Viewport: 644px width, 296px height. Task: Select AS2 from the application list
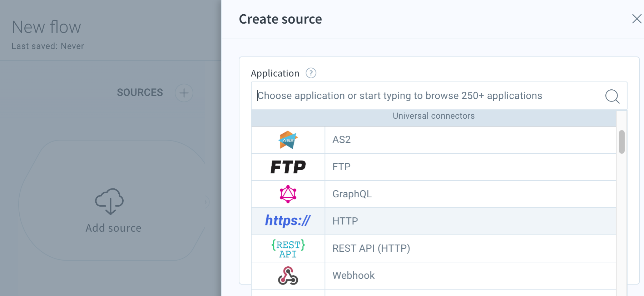point(434,140)
